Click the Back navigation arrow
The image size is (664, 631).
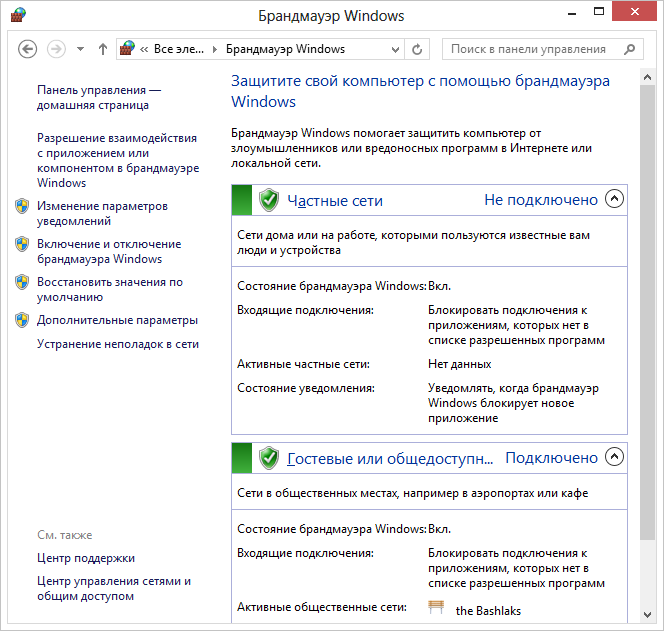(28, 49)
